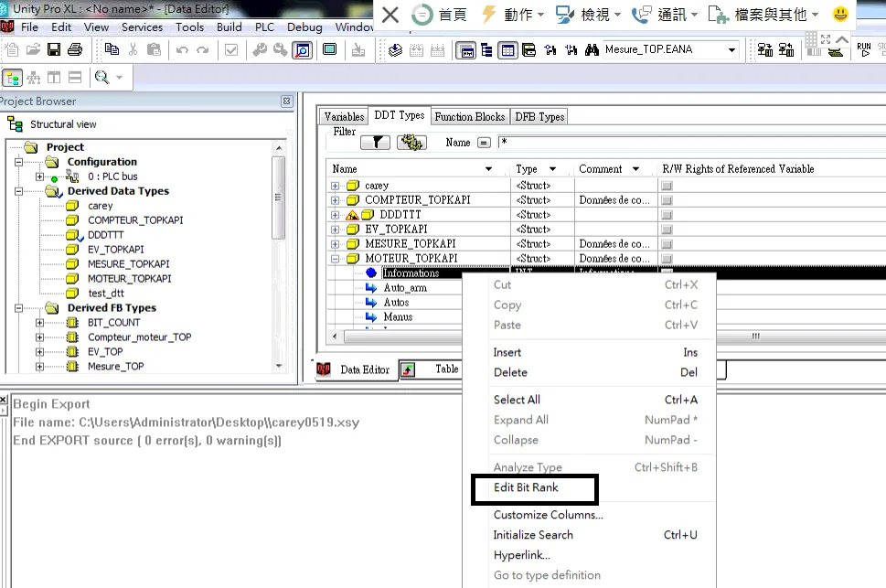This screenshot has width=886, height=588.
Task: Select the EV_TOPKAPI item in Project Browser
Action: click(x=115, y=250)
